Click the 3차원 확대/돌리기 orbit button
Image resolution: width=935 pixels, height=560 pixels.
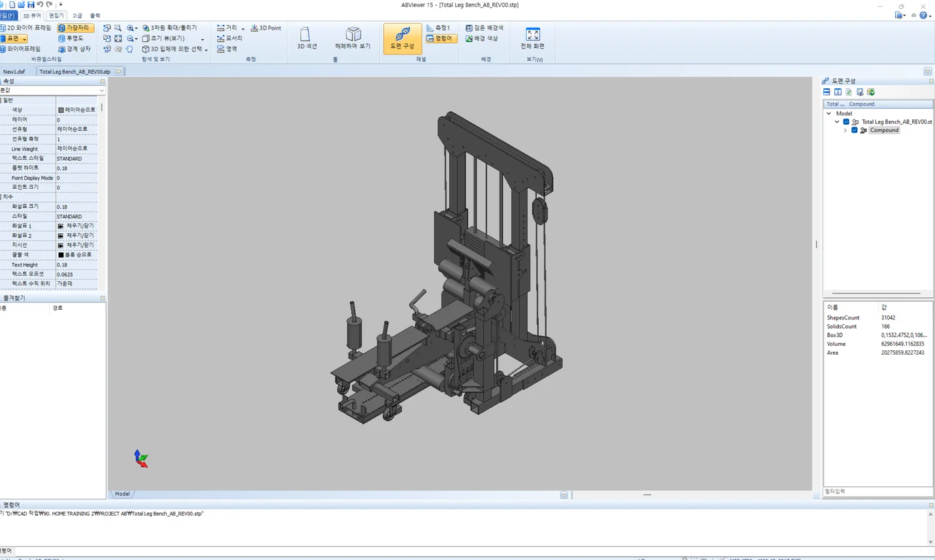[169, 28]
